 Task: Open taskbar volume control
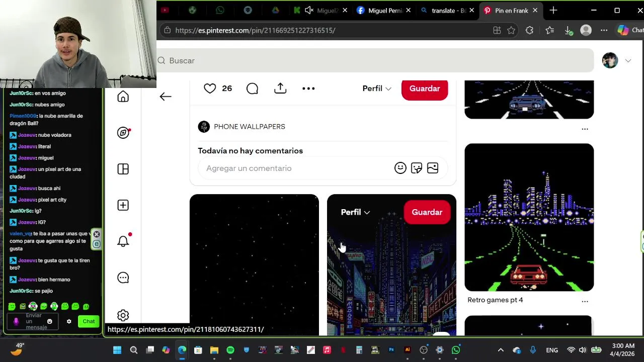tap(583, 350)
